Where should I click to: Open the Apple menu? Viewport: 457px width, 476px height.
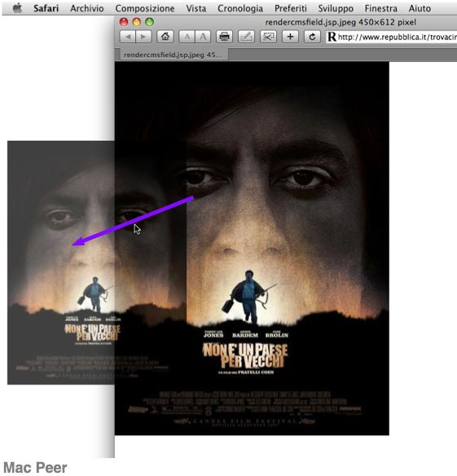click(x=18, y=8)
